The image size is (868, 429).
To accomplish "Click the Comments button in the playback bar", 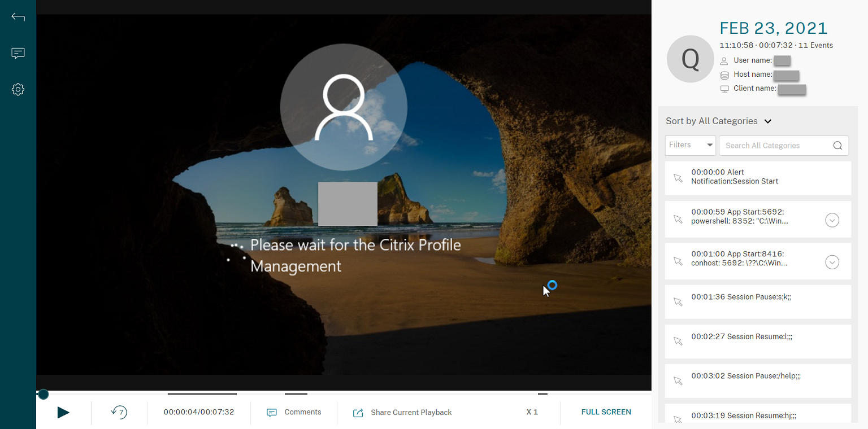I will (294, 412).
